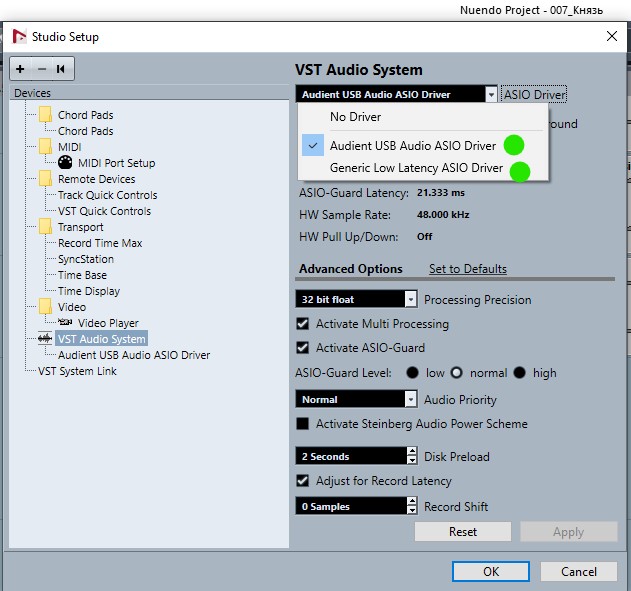Disable the Activate ASIO-Guard checkbox
Viewport: 631px width, 591px height.
click(303, 348)
